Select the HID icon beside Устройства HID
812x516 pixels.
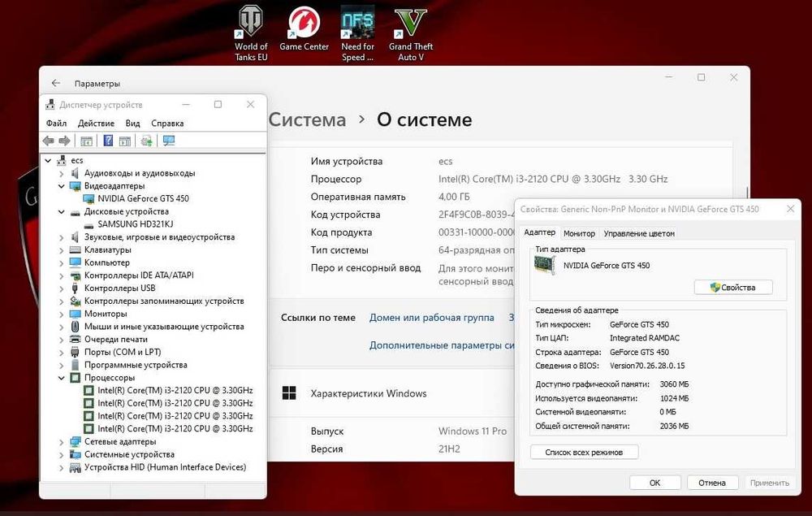click(x=75, y=467)
